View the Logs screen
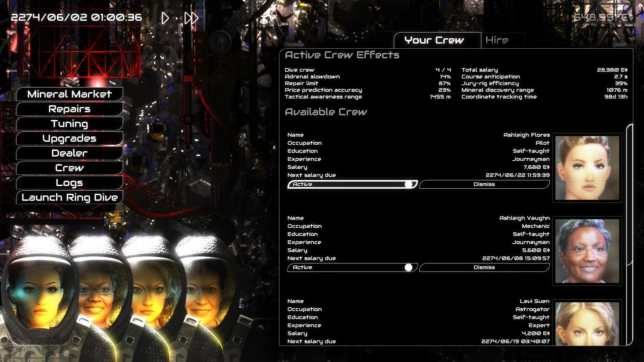The image size is (644, 362). coord(69,183)
